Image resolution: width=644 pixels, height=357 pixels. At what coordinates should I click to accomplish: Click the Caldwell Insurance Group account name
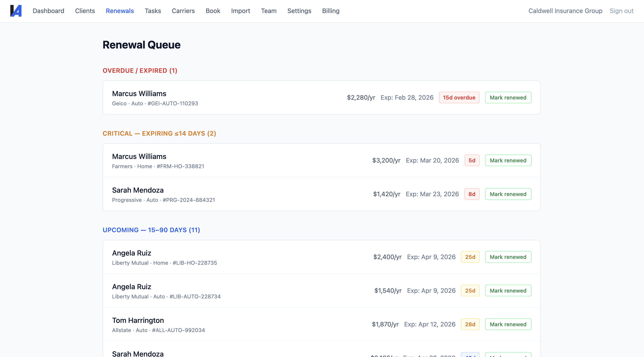[565, 11]
